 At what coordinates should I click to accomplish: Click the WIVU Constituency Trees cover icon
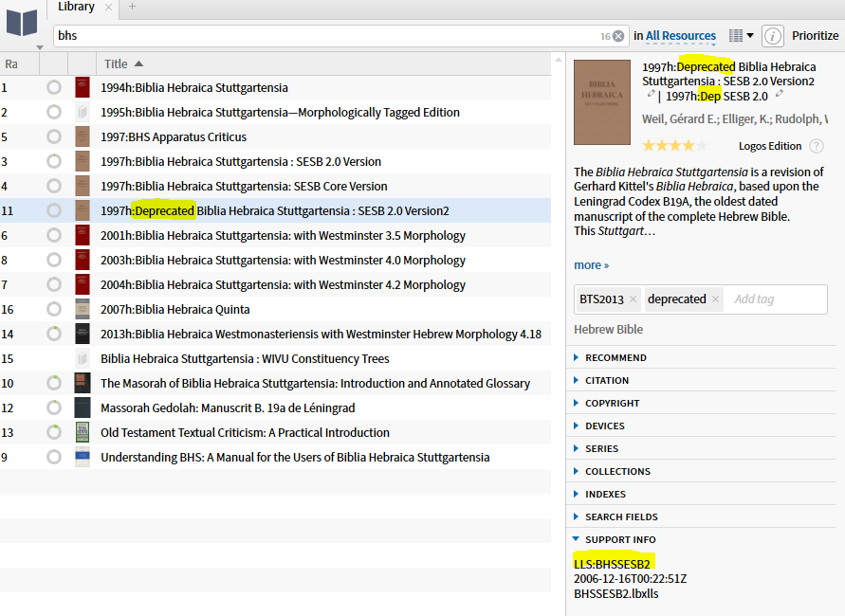coord(83,358)
